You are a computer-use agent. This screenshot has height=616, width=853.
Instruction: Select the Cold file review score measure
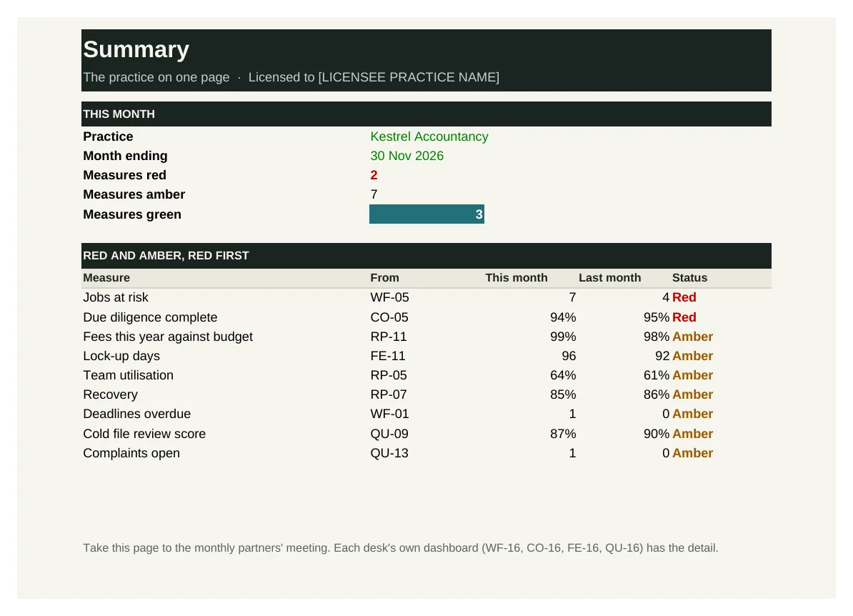click(x=145, y=434)
